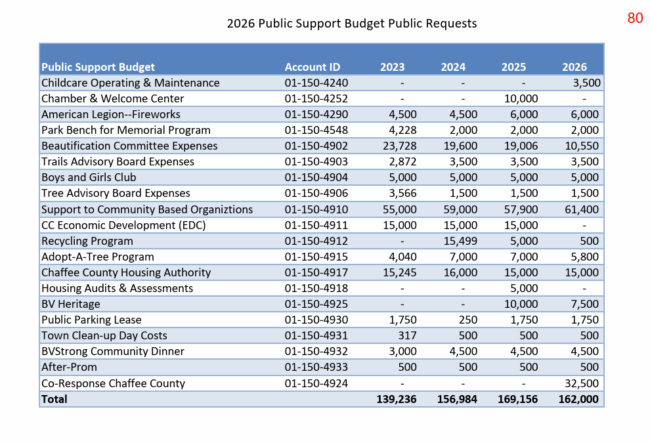Click the red page number 80

point(635,18)
